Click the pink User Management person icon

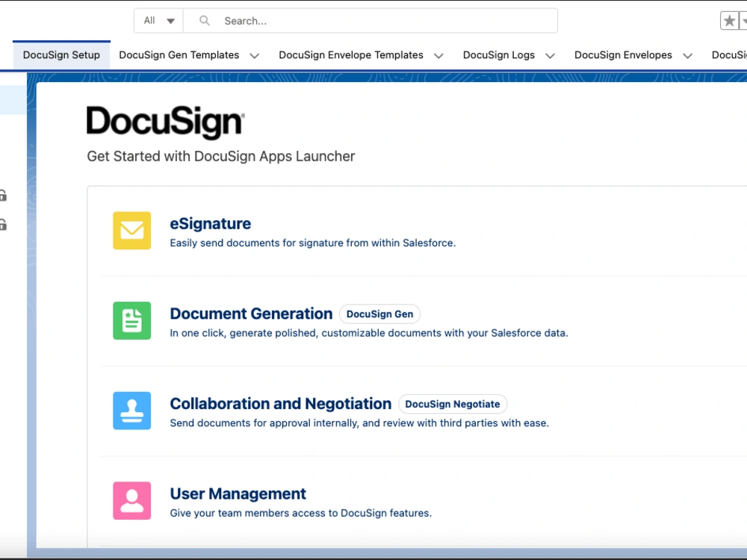click(x=131, y=500)
